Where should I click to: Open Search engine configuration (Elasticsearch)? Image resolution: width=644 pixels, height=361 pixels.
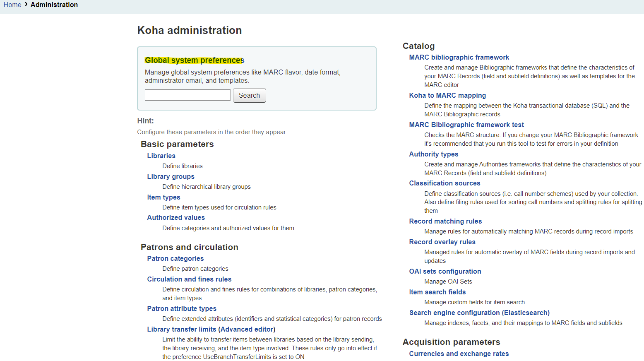pyautogui.click(x=480, y=313)
